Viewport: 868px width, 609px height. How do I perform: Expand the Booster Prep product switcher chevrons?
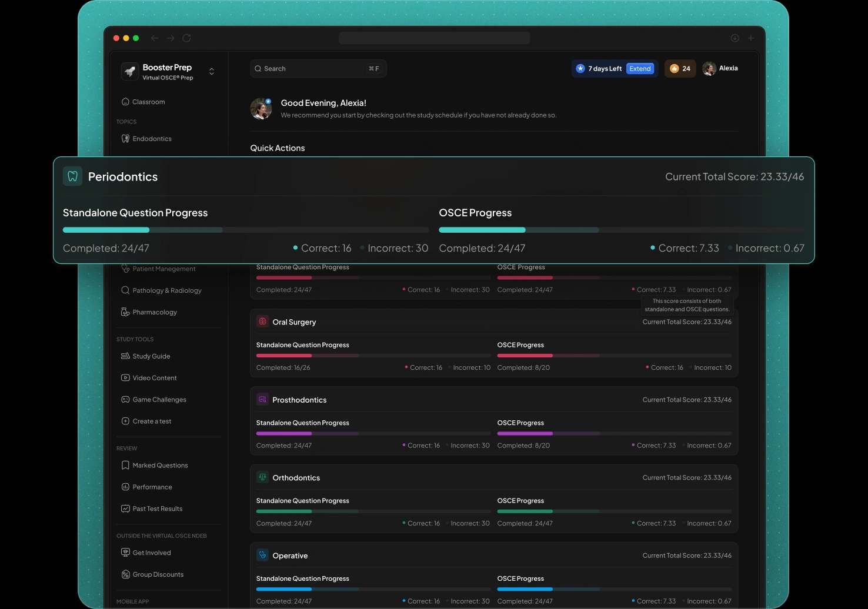pos(212,72)
